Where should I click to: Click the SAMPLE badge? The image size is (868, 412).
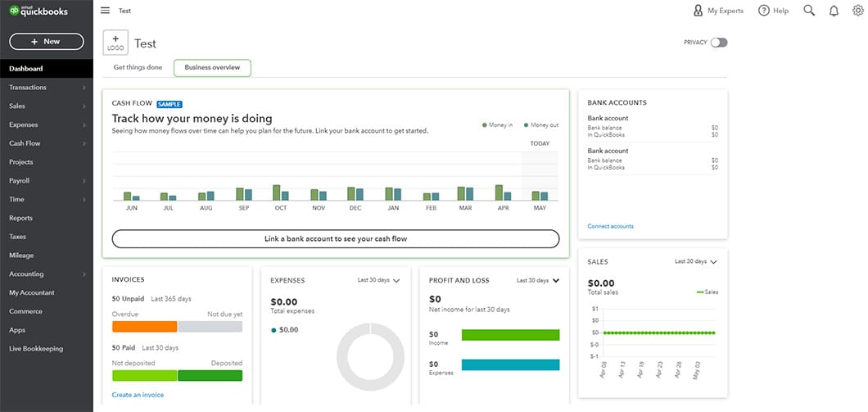[x=170, y=104]
